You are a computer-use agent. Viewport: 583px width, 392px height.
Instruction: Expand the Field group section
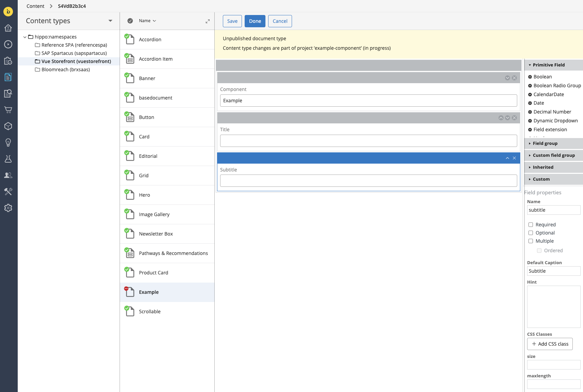pyautogui.click(x=545, y=144)
